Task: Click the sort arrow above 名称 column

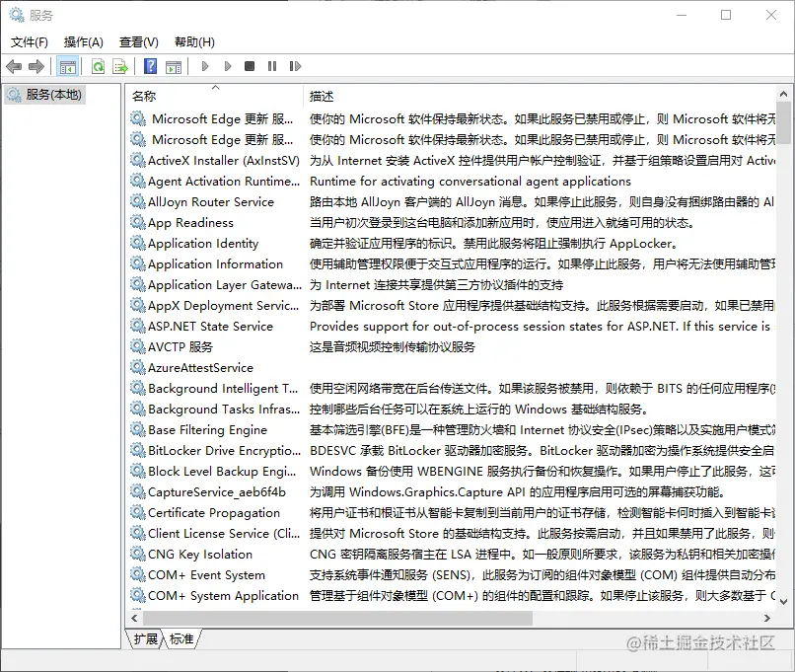Action: pyautogui.click(x=215, y=87)
